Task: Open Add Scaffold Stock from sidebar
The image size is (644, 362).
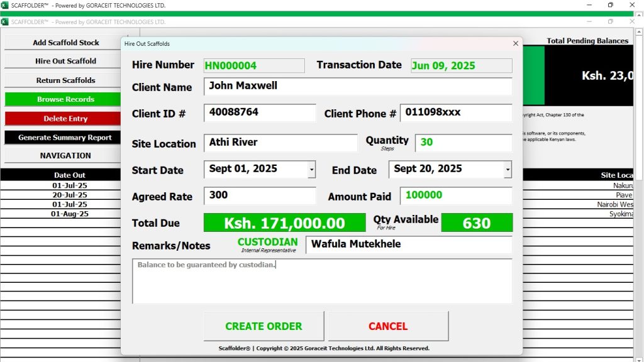Action: (x=65, y=43)
